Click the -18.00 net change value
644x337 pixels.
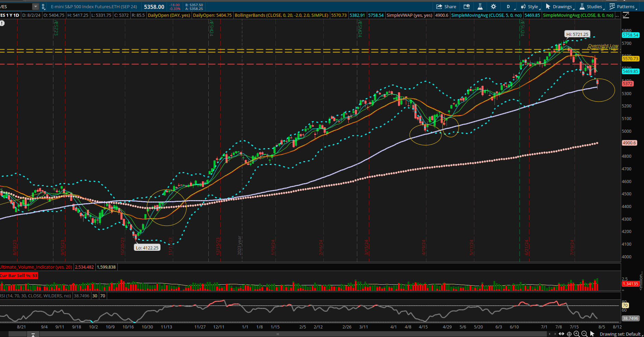[x=175, y=5]
